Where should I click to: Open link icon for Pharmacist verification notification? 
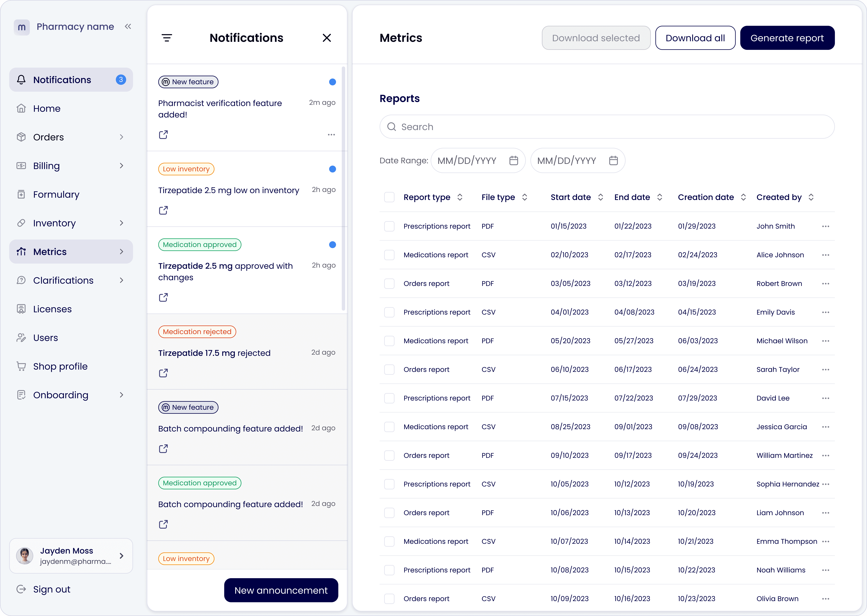(x=164, y=135)
